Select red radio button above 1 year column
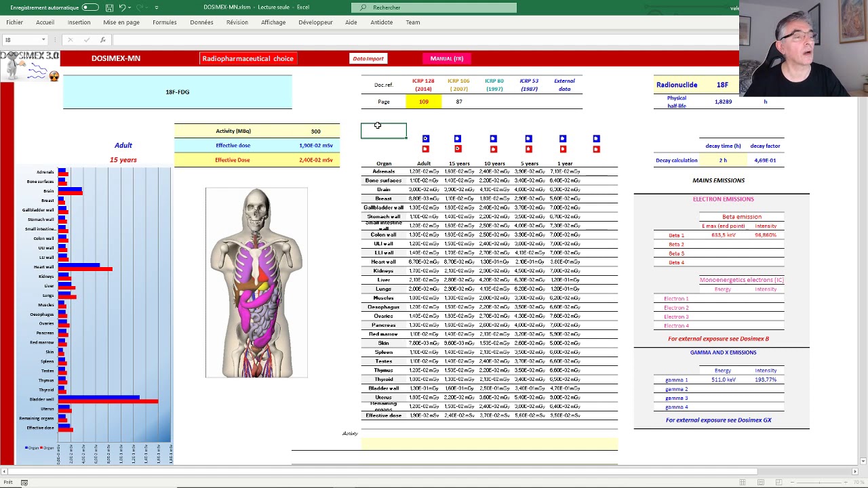 click(562, 149)
